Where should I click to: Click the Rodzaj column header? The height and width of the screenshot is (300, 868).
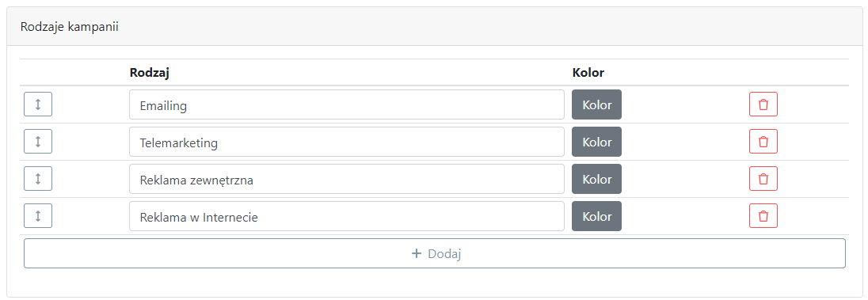pyautogui.click(x=150, y=73)
